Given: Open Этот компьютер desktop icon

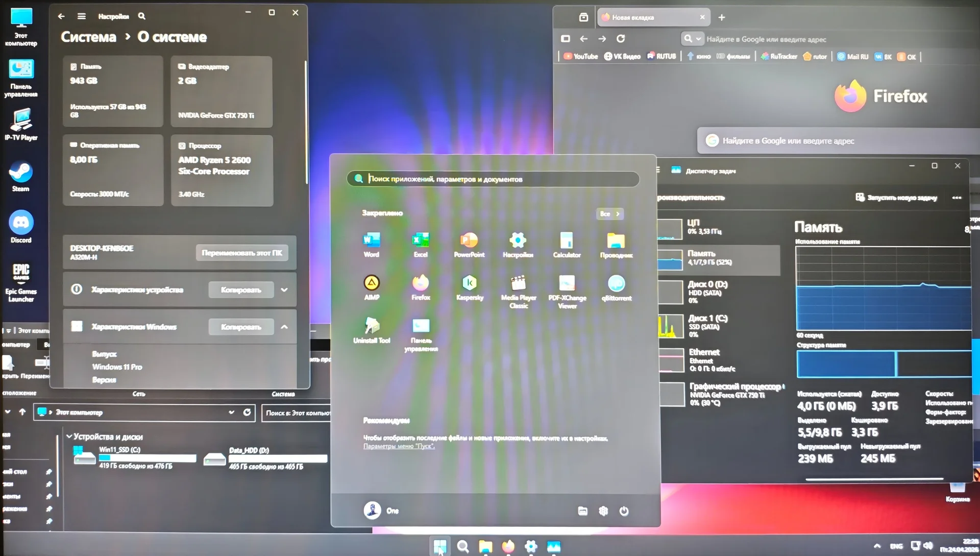Looking at the screenshot, I should coord(21,28).
